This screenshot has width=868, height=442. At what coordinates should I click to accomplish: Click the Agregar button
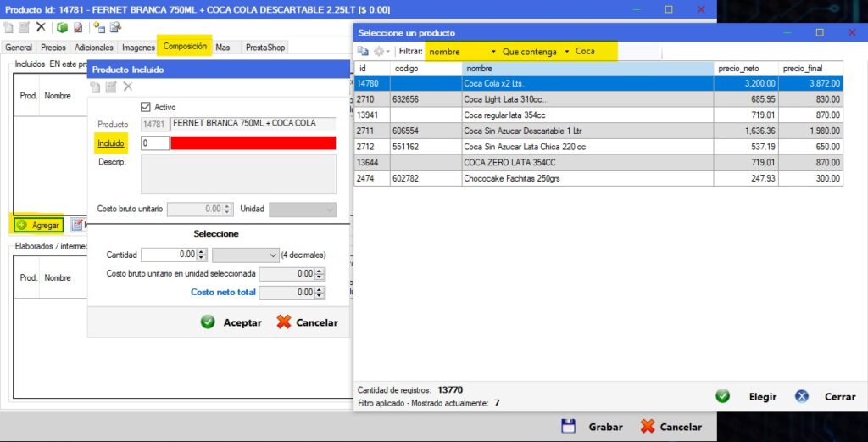tap(38, 225)
